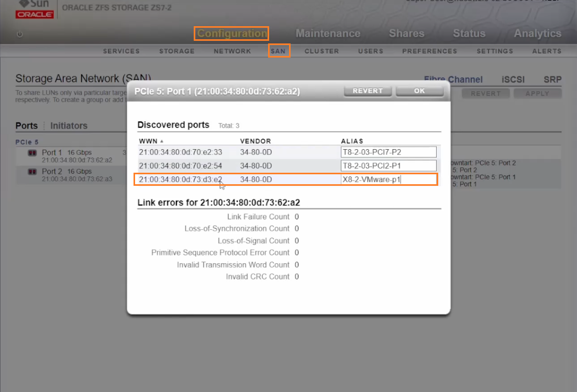Select the Ports tab

pos(27,126)
